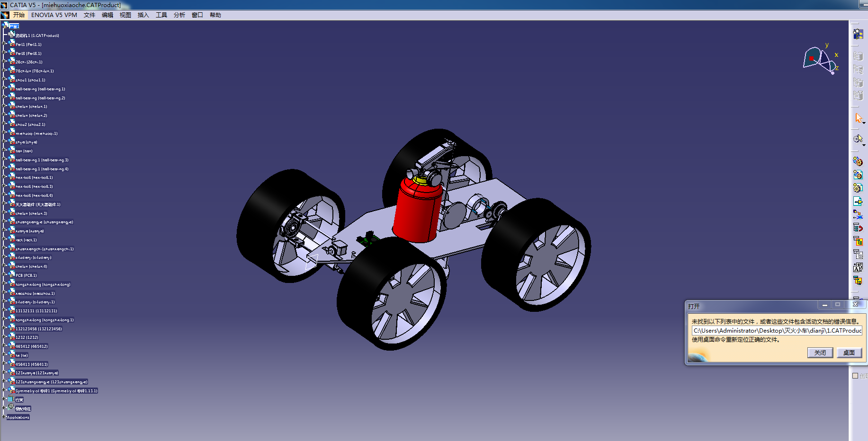Expand the 约束 constraints node

[4, 399]
